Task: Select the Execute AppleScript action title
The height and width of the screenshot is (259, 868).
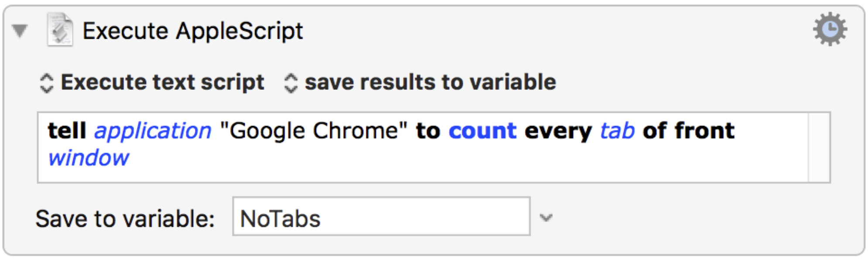Action: coord(193,31)
